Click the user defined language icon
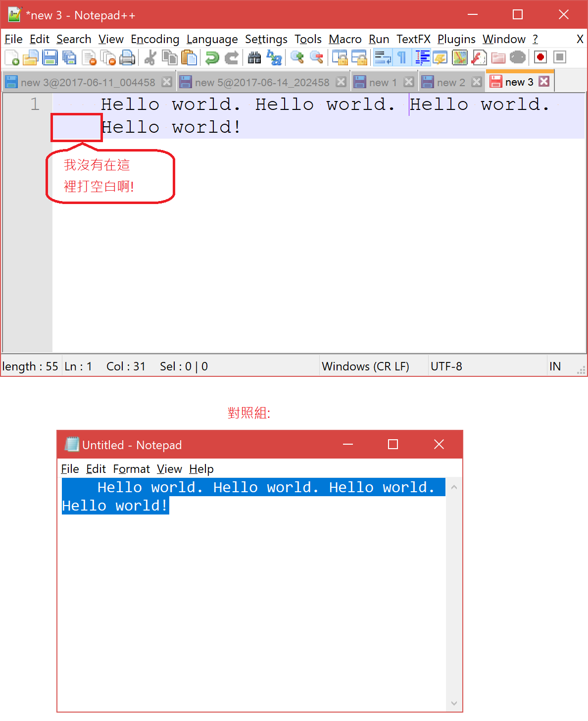Screen dimensions: 588x721 [x=440, y=58]
